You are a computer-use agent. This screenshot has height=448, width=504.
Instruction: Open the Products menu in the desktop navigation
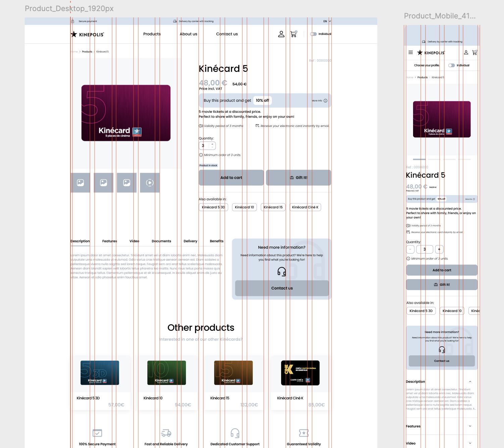click(x=152, y=34)
